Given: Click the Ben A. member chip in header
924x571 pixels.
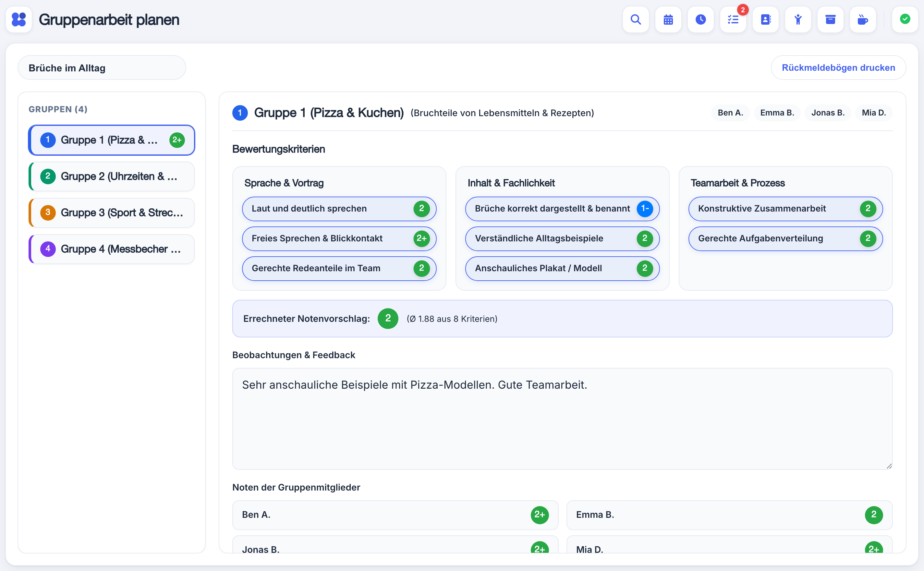Looking at the screenshot, I should (730, 113).
